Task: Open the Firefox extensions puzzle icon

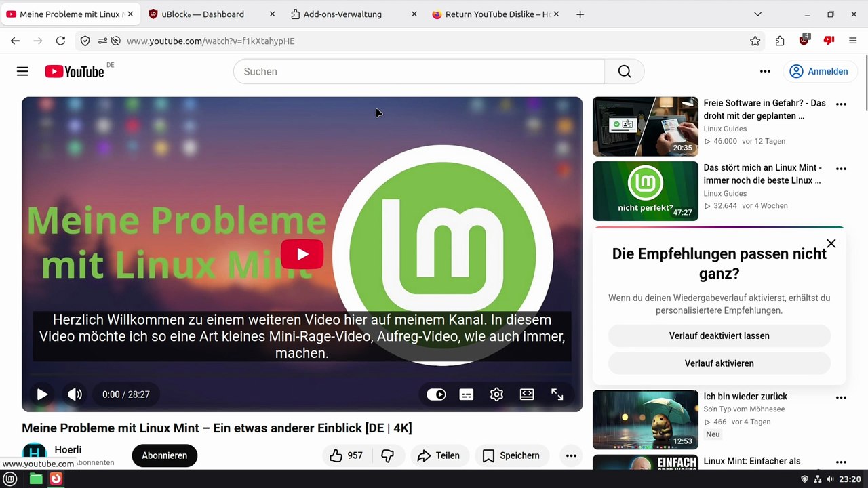Action: (779, 41)
